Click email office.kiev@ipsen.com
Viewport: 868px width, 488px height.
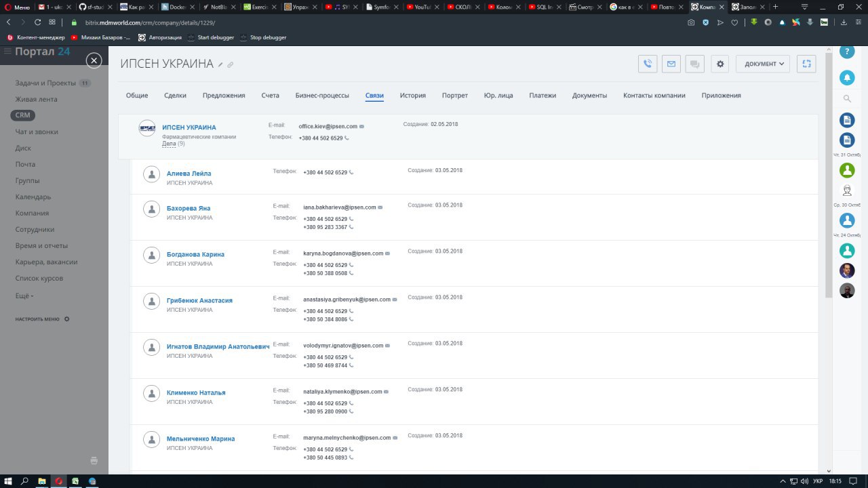point(328,127)
